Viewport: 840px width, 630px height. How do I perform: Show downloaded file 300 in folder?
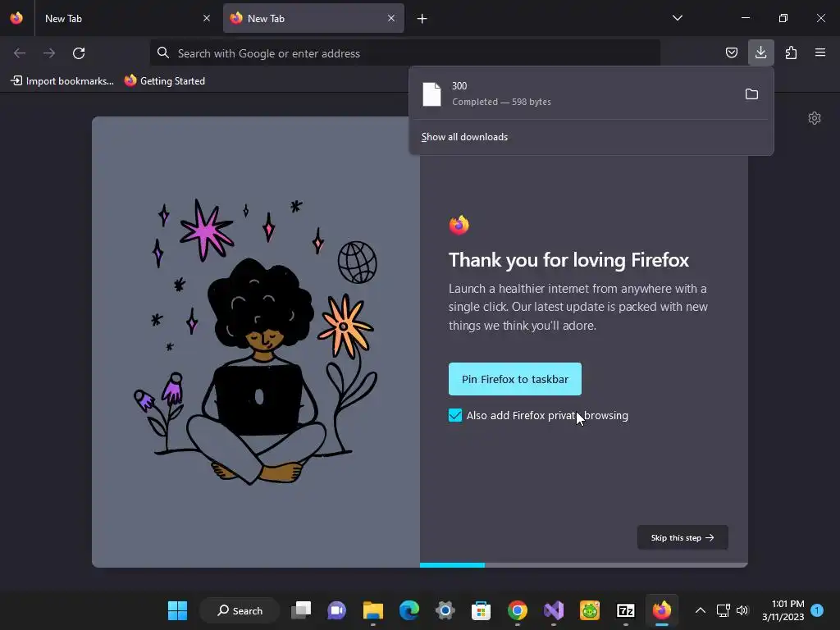pos(751,94)
